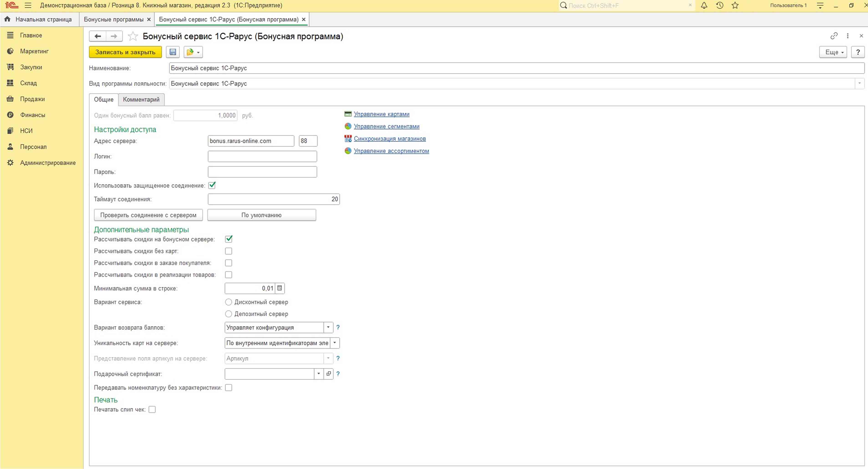
Task: Open the main hamburger menu
Action: pyautogui.click(x=28, y=5)
